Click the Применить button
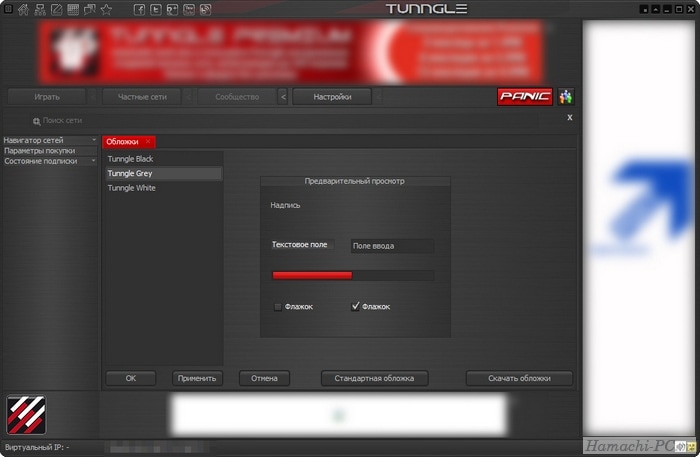 coord(197,378)
